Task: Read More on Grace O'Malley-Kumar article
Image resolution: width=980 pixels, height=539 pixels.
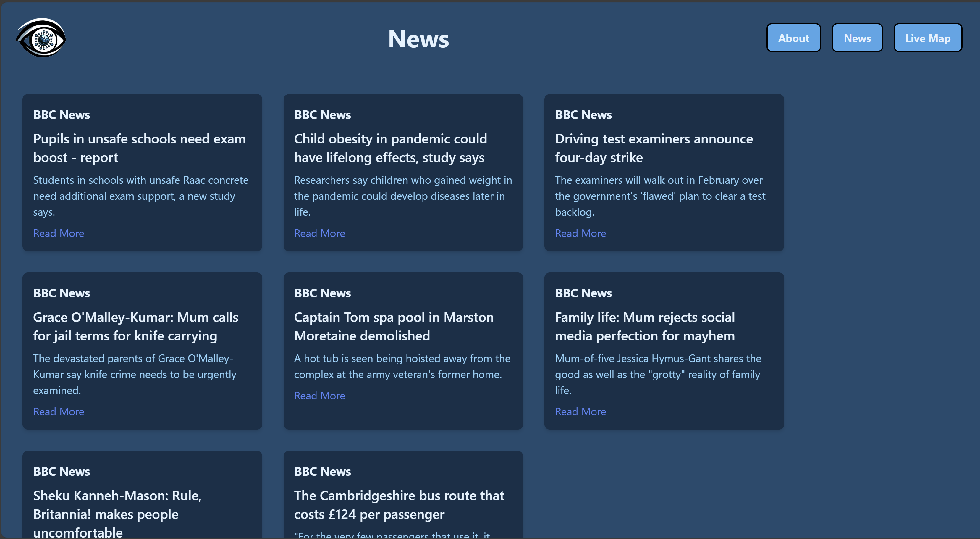Action: point(59,411)
